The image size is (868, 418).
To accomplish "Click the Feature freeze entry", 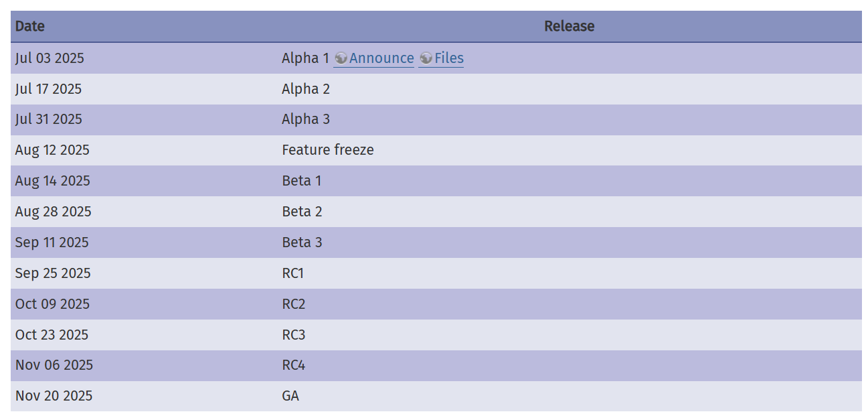I will 328,150.
